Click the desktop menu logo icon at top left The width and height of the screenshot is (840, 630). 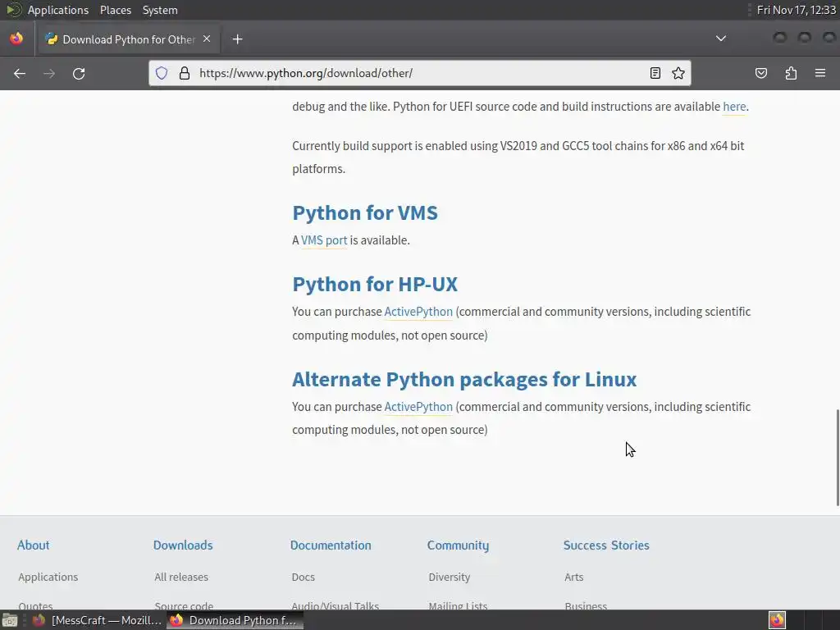(13, 10)
